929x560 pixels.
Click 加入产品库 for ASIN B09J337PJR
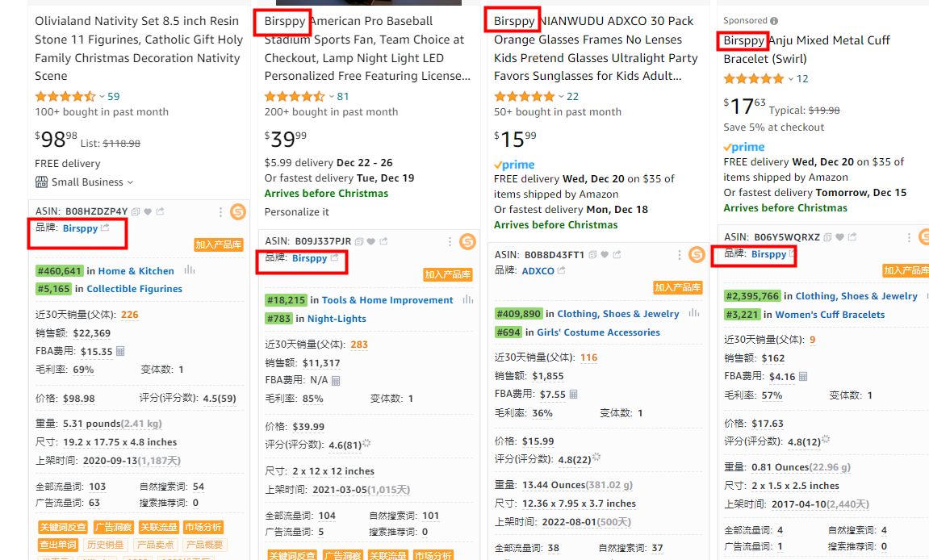[x=448, y=274]
